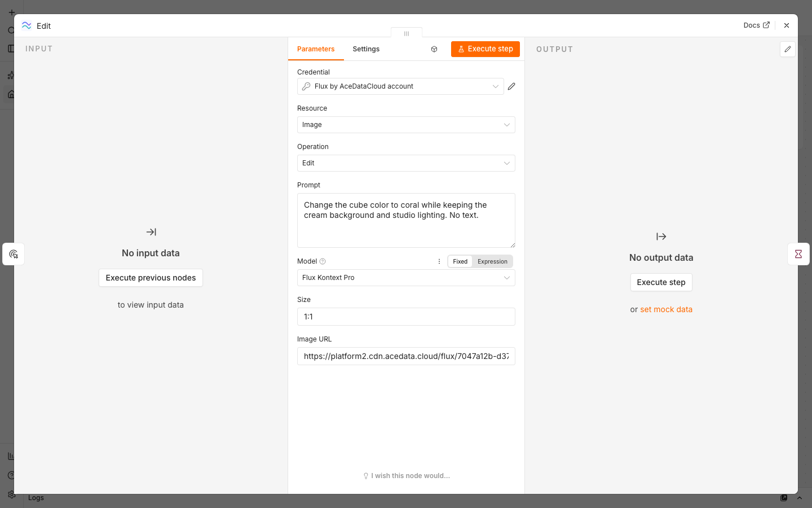Open the Model options three-dot menu
This screenshot has width=812, height=508.
(x=439, y=261)
